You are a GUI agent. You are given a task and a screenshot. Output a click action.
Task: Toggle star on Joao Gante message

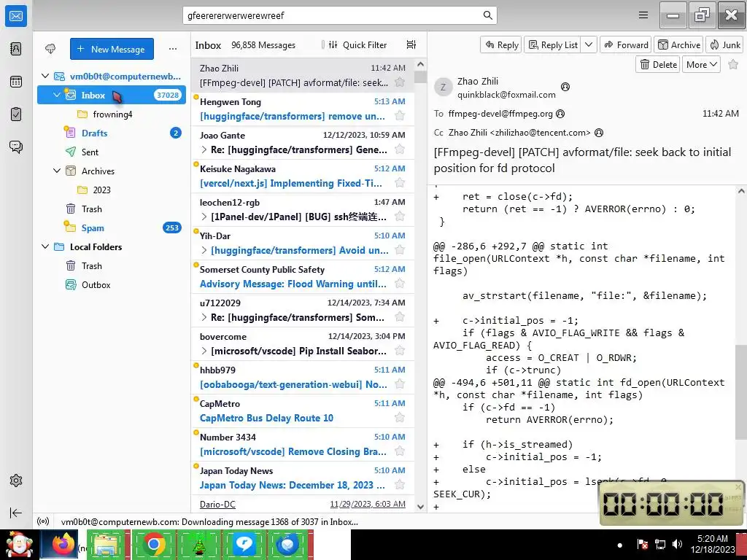[400, 149]
